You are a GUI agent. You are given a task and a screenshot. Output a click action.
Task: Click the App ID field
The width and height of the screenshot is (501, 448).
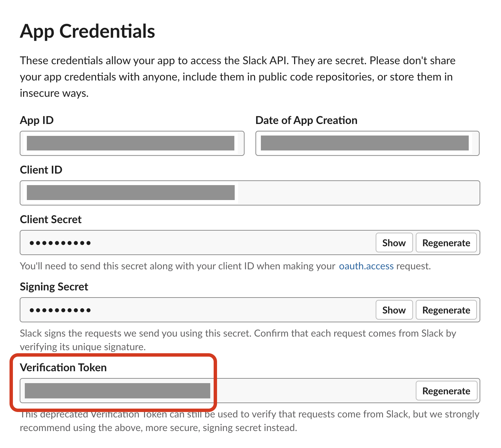132,143
